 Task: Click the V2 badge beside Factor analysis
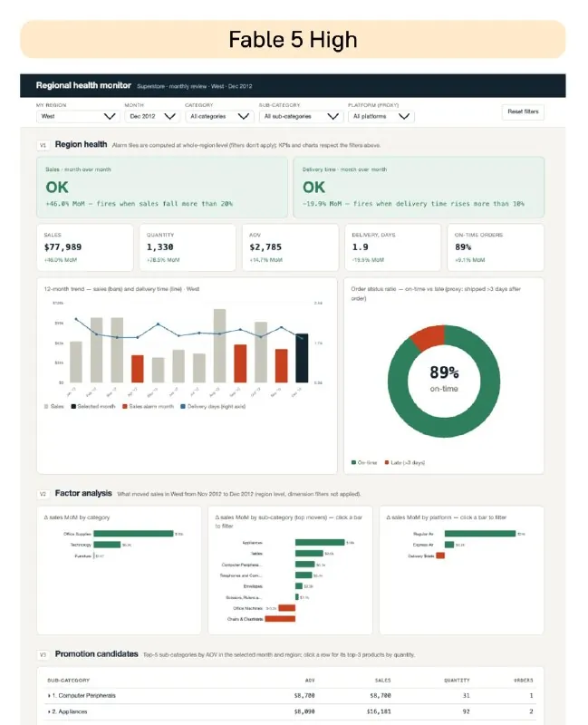(43, 494)
